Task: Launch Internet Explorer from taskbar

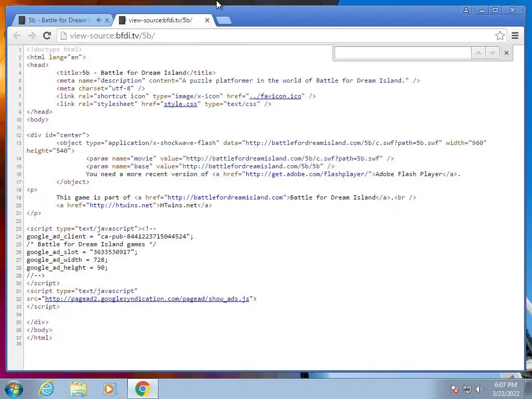Action: (x=46, y=389)
